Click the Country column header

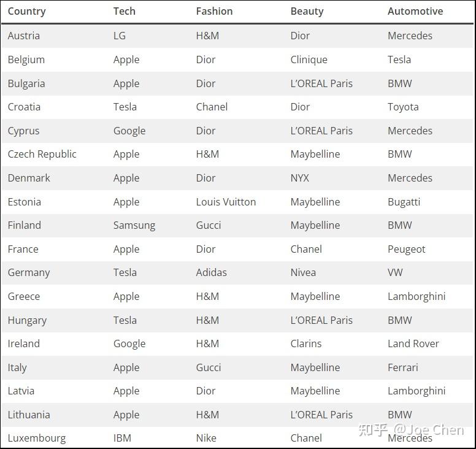pyautogui.click(x=26, y=12)
